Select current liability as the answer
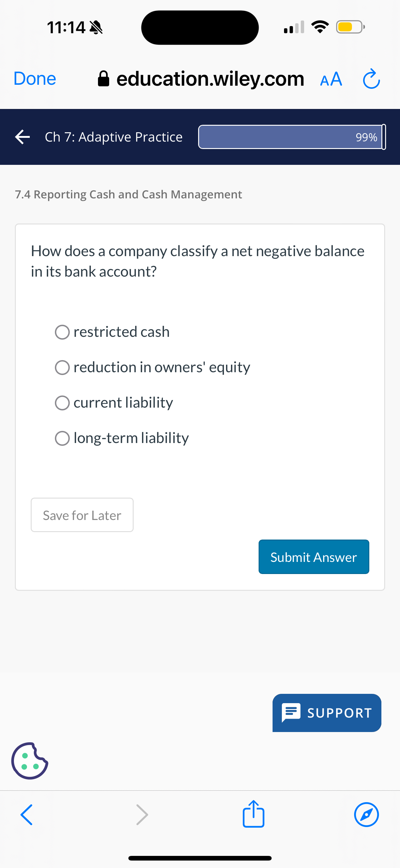The width and height of the screenshot is (400, 868). point(62,403)
